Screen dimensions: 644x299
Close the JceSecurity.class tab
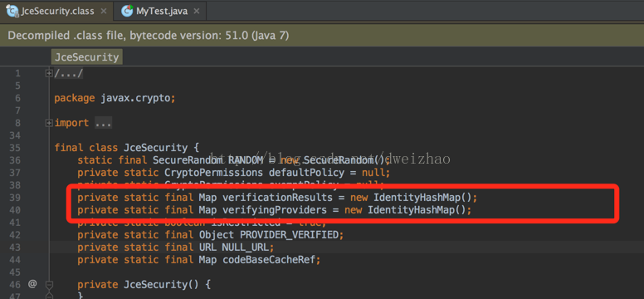tap(104, 11)
